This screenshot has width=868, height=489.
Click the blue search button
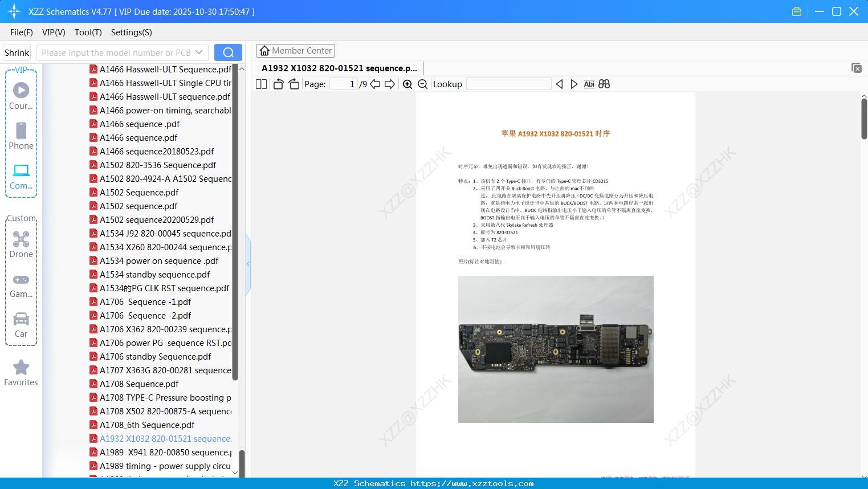228,52
